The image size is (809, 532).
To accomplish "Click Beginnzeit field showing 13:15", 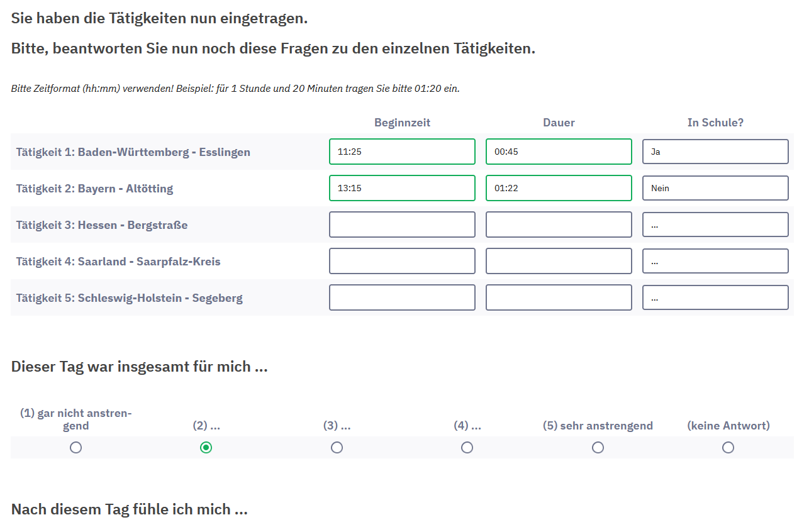I will tap(402, 188).
